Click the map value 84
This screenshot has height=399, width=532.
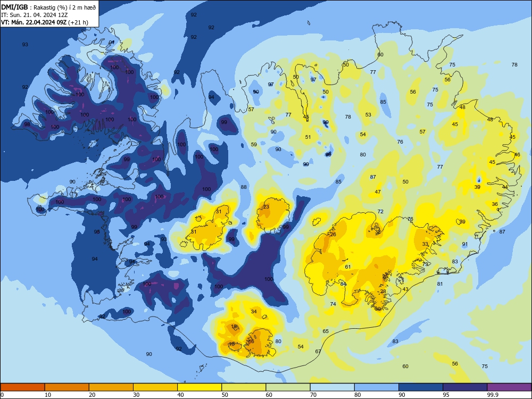pos(343,284)
